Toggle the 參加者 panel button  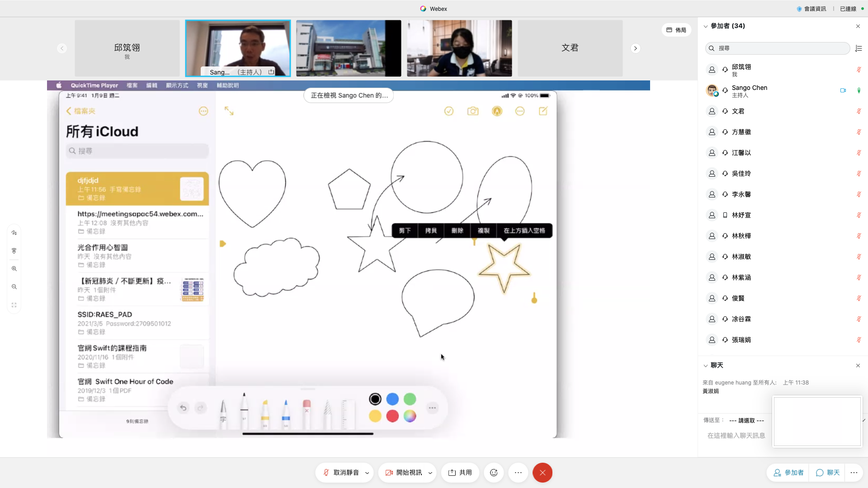(788, 473)
